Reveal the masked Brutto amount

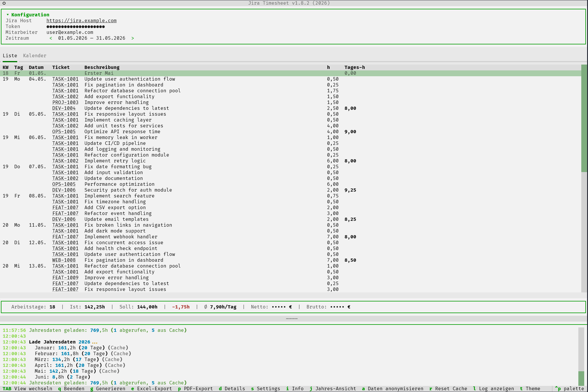tap(340, 307)
